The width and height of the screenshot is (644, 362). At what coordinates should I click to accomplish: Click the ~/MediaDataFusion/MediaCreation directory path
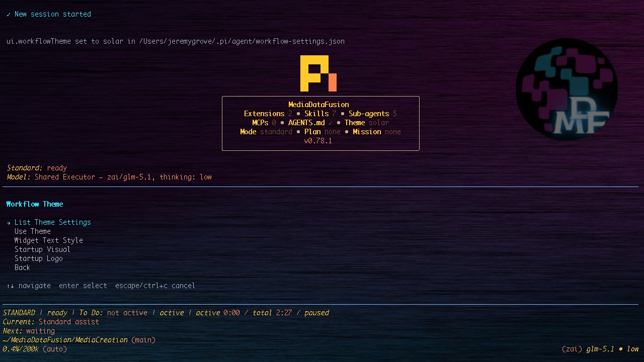[x=65, y=340]
